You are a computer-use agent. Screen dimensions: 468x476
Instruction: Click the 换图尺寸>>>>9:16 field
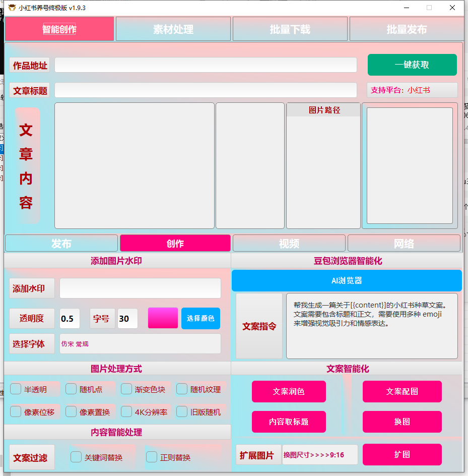320,455
